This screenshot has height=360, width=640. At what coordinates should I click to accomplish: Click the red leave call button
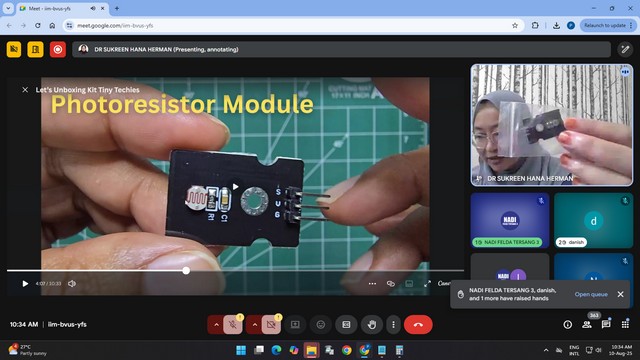point(418,325)
